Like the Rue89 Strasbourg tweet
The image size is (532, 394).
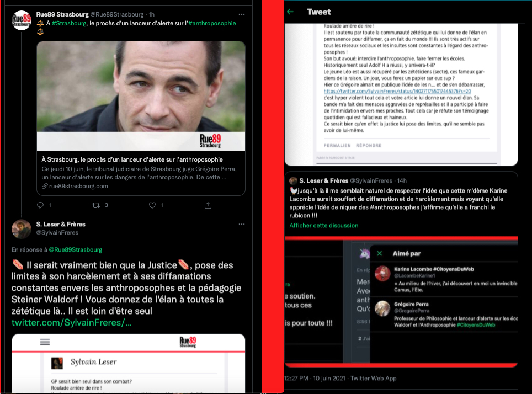[x=152, y=205]
